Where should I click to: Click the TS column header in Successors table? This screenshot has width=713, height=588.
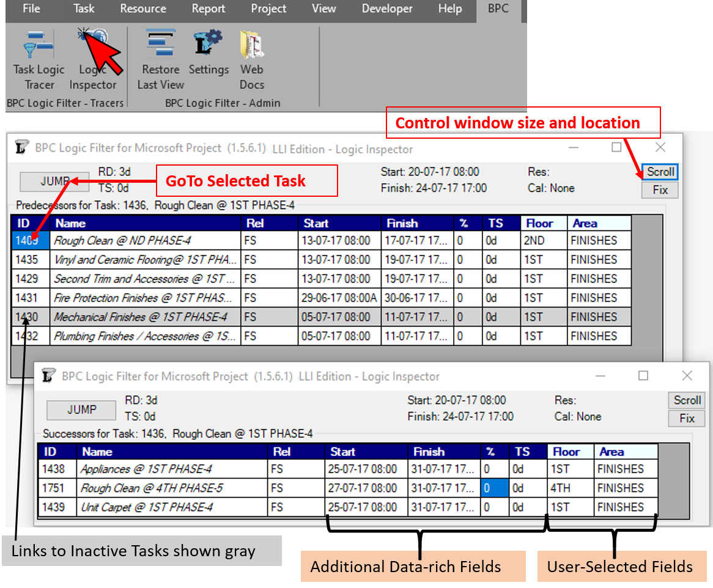528,452
